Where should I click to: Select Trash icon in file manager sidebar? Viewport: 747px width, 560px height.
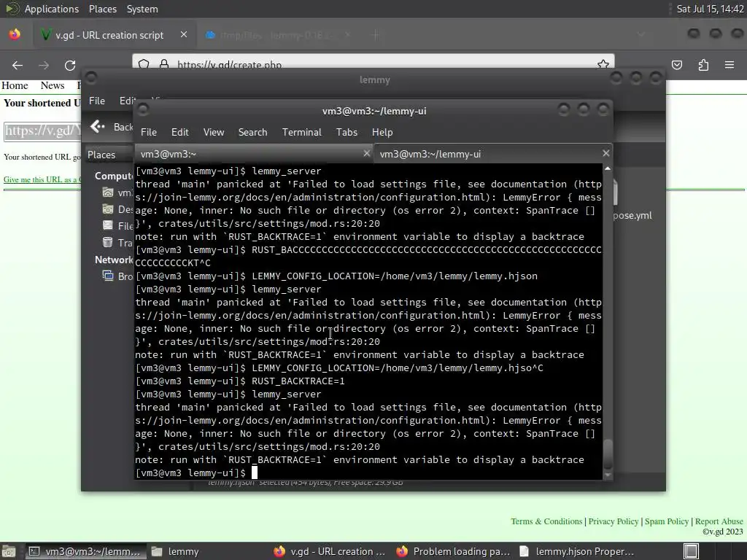(x=108, y=242)
